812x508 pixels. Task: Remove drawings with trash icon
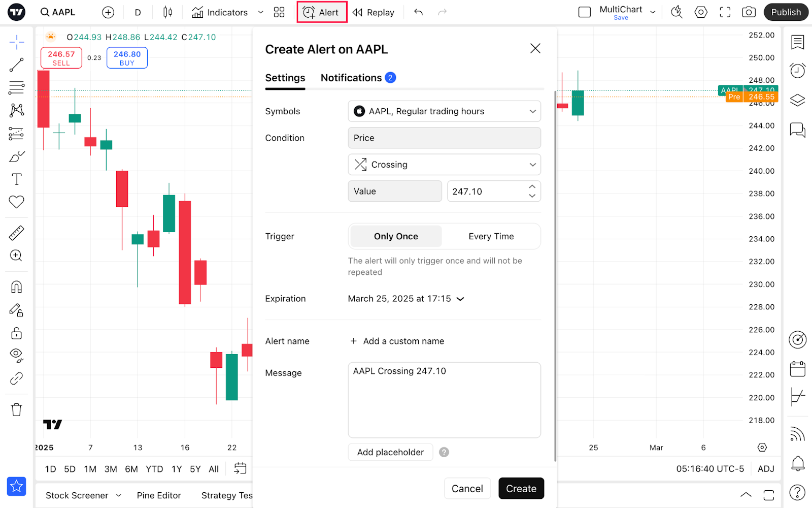(17, 409)
